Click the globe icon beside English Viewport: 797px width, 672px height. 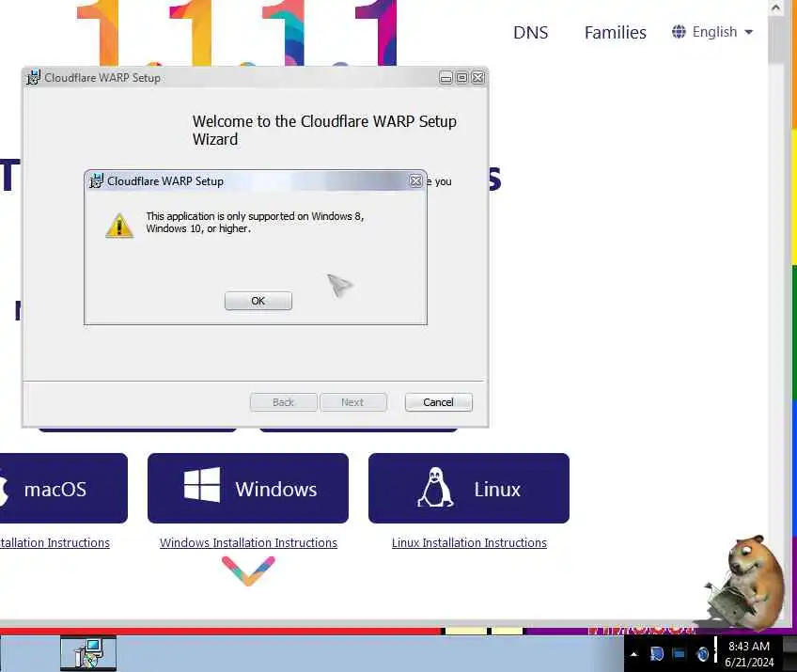point(679,32)
